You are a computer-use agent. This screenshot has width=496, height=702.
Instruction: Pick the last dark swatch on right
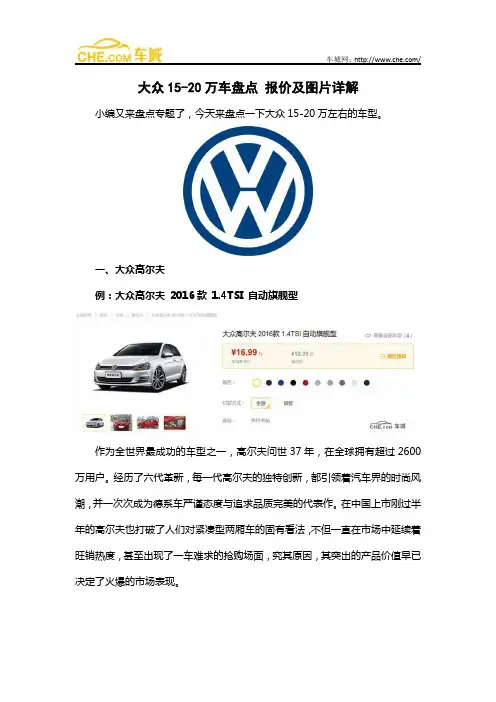pyautogui.click(x=367, y=383)
